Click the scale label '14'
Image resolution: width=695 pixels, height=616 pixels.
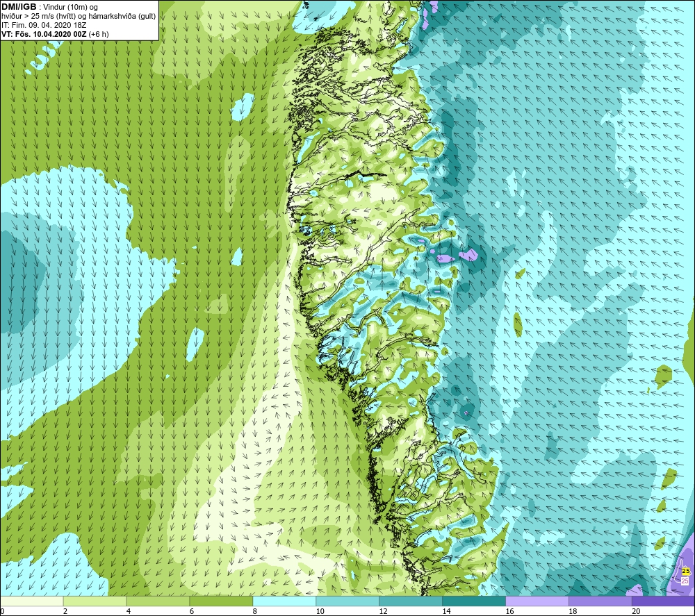(446, 611)
